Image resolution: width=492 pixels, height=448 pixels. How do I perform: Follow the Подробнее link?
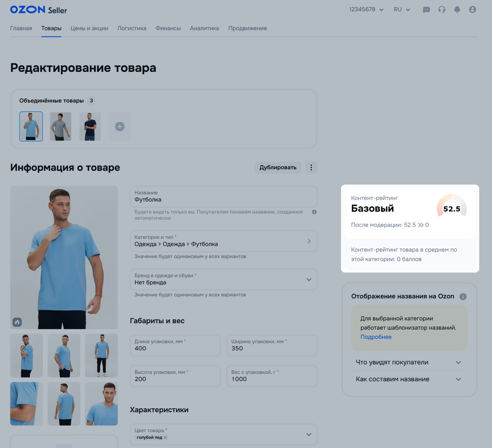click(x=376, y=337)
